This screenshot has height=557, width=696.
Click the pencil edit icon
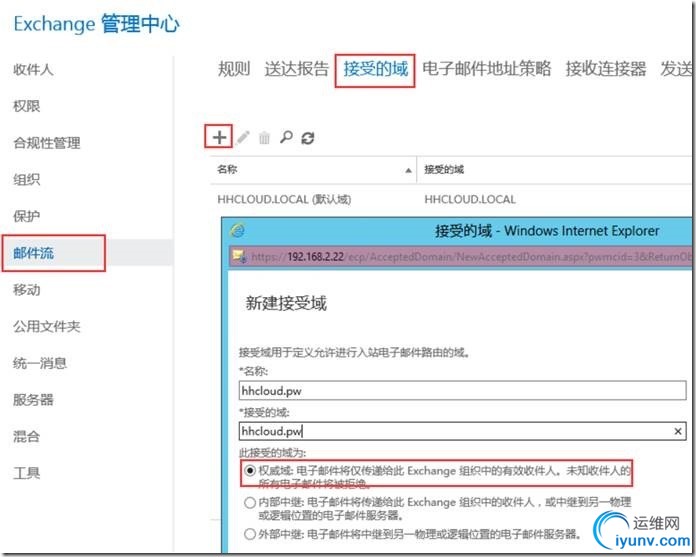(243, 138)
